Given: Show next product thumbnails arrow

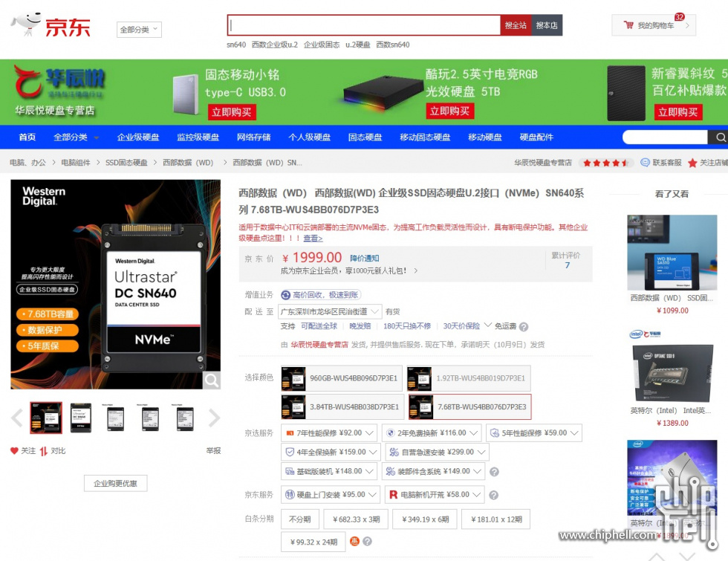Looking at the screenshot, I should [x=214, y=418].
